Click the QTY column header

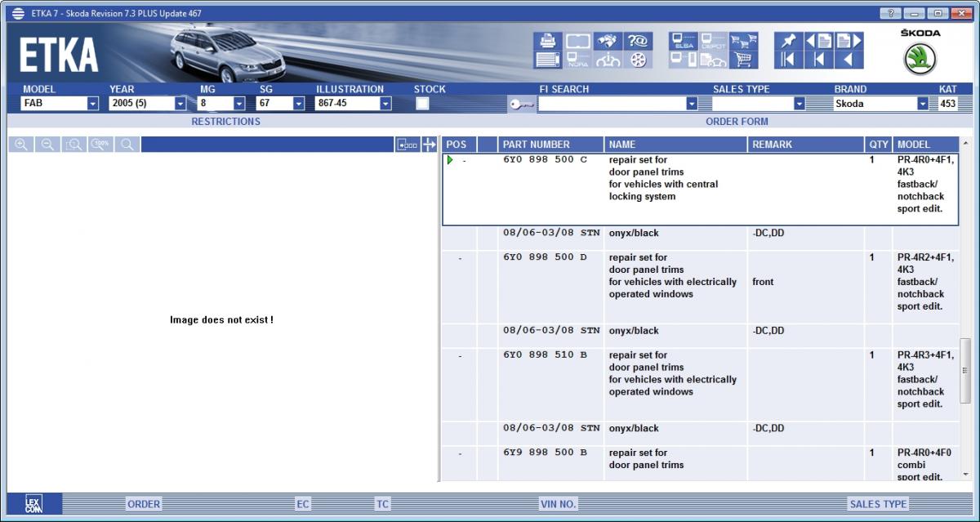(879, 145)
